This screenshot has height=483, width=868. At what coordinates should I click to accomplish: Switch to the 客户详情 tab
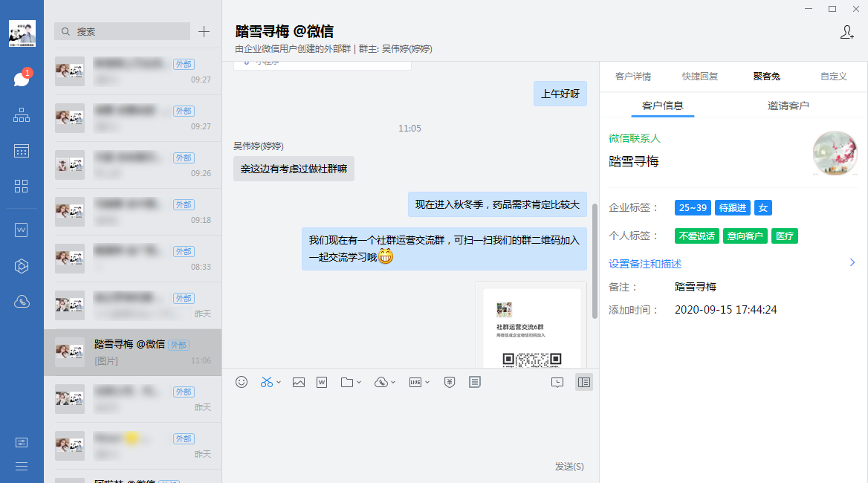(633, 77)
